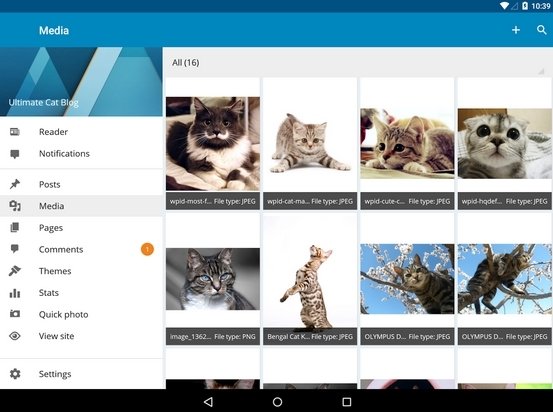The image size is (553, 412).
Task: Click the Posts pin icon
Action: (15, 184)
